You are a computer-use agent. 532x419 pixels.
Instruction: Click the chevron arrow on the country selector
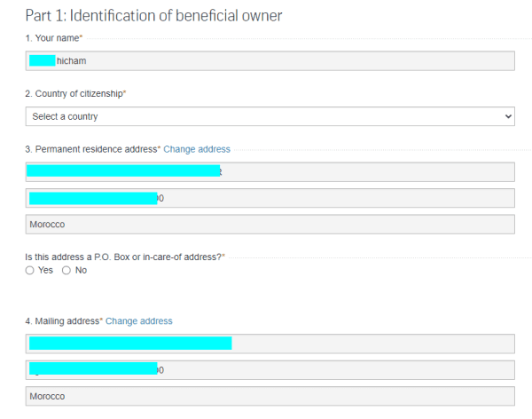pyautogui.click(x=507, y=116)
